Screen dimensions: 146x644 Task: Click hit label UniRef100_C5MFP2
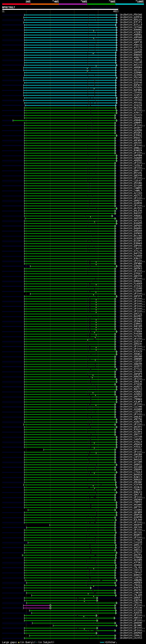click(x=131, y=502)
